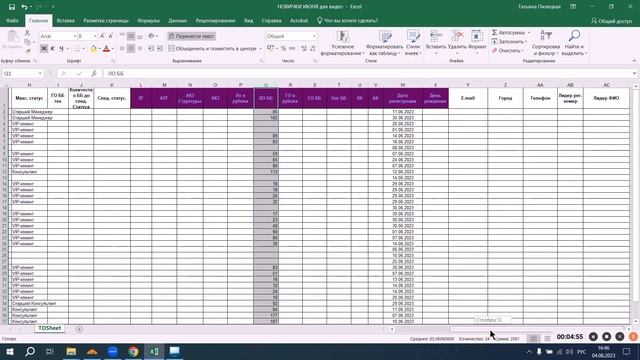Open Сортировка и фильтр menu
The height and width of the screenshot is (360, 640).
(546, 43)
